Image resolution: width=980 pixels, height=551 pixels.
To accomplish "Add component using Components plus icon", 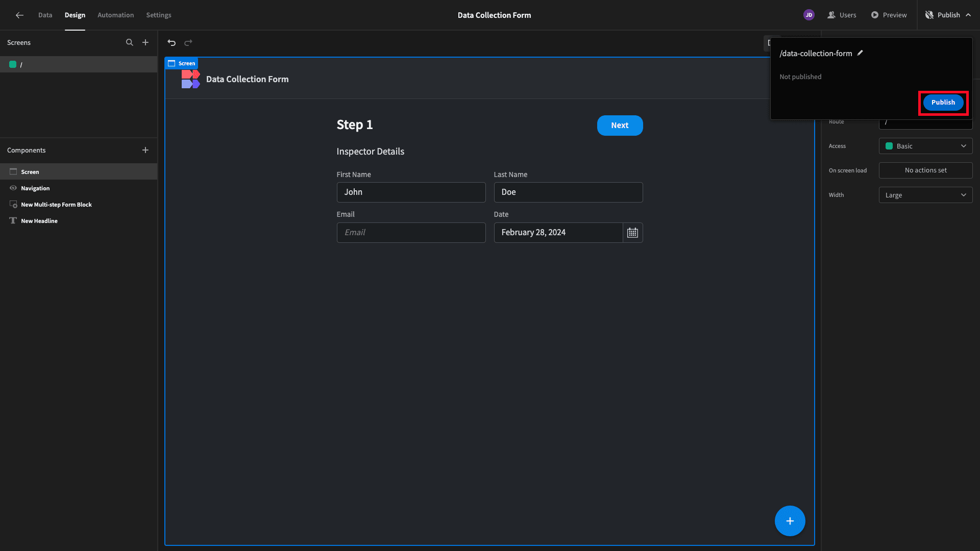I will coord(145,150).
